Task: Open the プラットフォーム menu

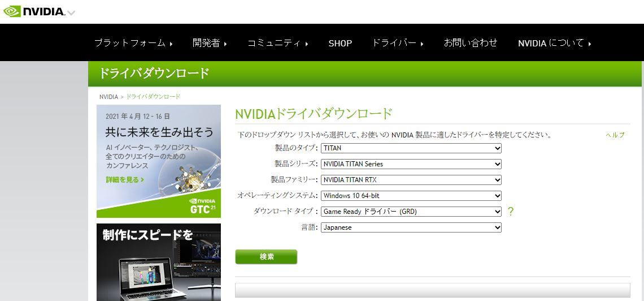Action: point(133,43)
